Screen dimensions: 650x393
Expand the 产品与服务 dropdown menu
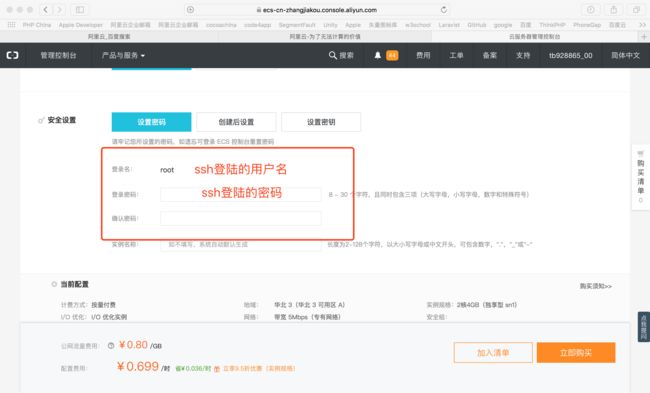(123, 55)
